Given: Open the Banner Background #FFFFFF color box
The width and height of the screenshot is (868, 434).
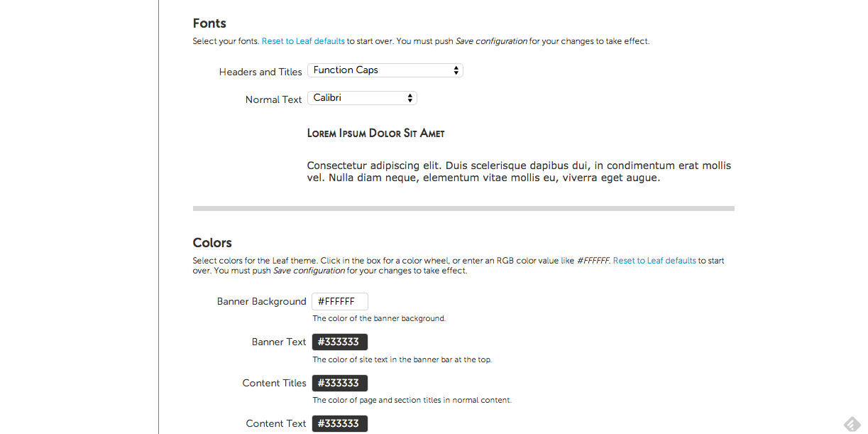Looking at the screenshot, I should coord(340,301).
